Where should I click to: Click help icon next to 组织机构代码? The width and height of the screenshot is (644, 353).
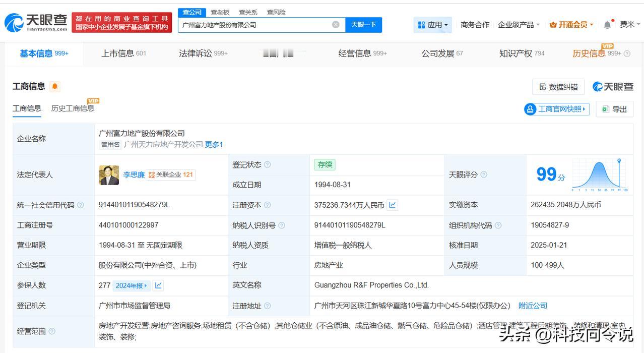[x=498, y=225]
